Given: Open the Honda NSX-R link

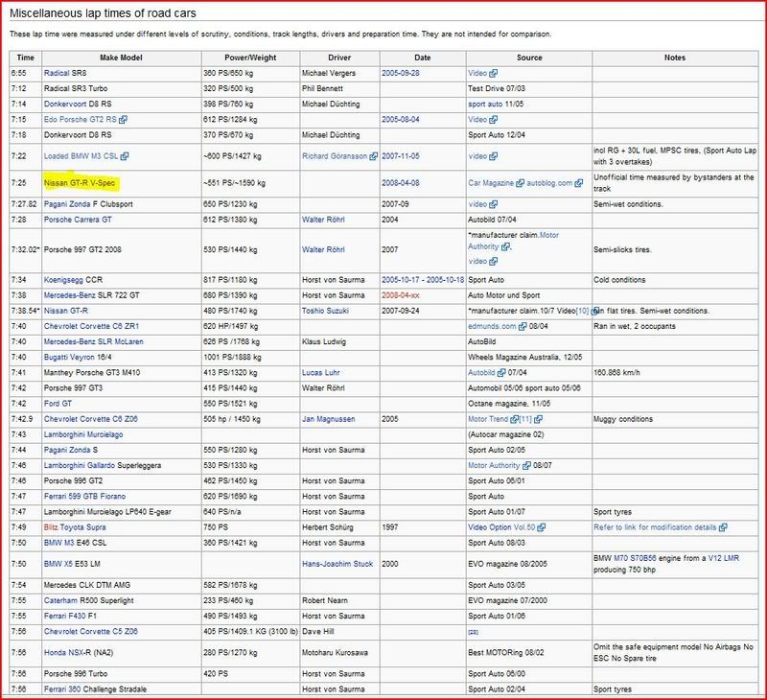Looking at the screenshot, I should (64, 653).
